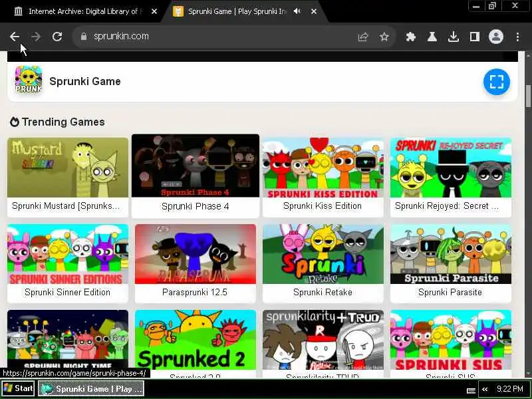The width and height of the screenshot is (532, 399).
Task: Close the Internet Archive tab
Action: pyautogui.click(x=154, y=11)
